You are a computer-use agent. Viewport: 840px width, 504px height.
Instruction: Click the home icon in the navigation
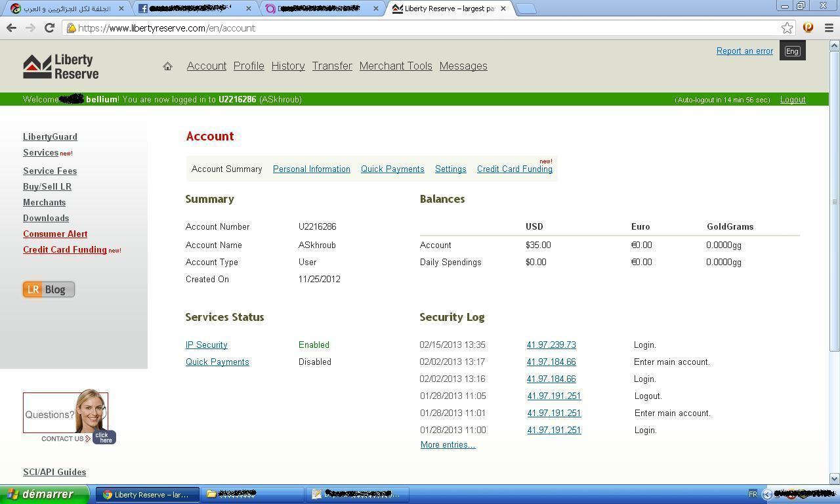pos(167,66)
